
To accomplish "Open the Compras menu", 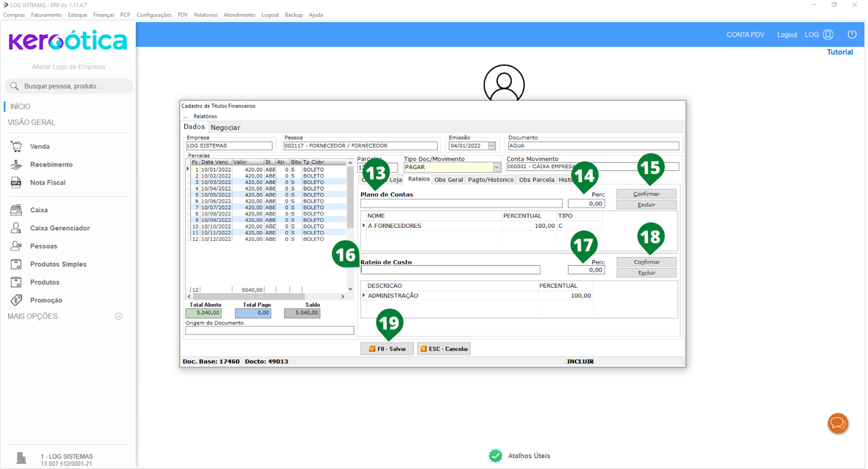I will 14,15.
